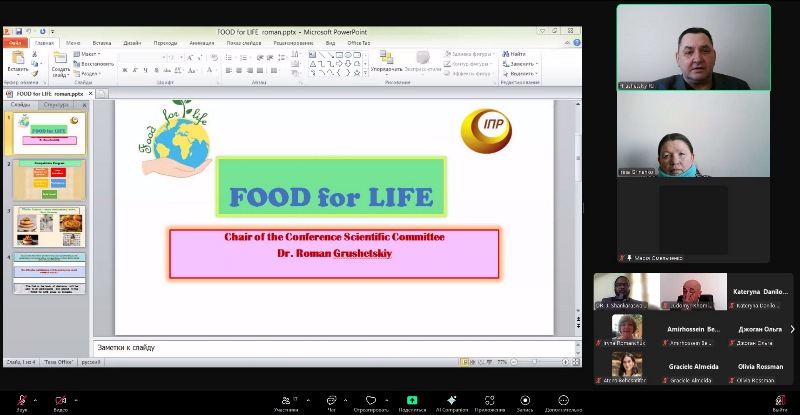Click the Apps icon in Zoom toolbar
Screen dimensions: 800x415
point(489,399)
